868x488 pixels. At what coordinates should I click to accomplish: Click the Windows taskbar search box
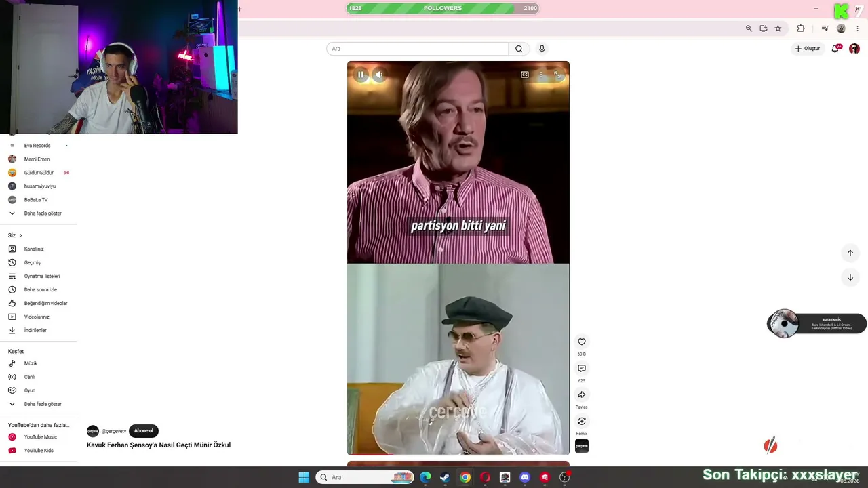point(365,477)
